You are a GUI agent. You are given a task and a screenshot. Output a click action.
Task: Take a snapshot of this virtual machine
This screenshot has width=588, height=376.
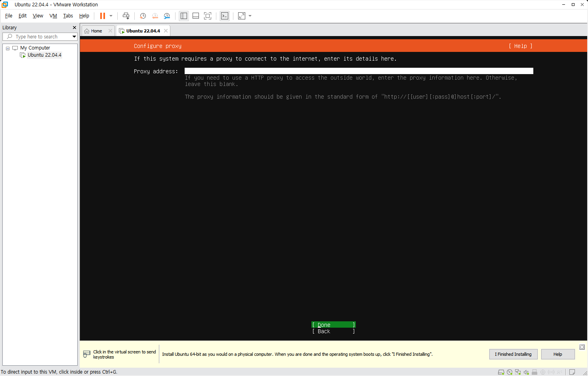point(143,16)
